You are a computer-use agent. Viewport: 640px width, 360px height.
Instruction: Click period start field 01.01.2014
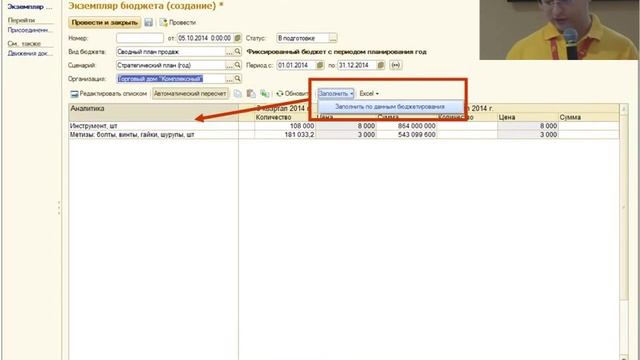coord(296,65)
